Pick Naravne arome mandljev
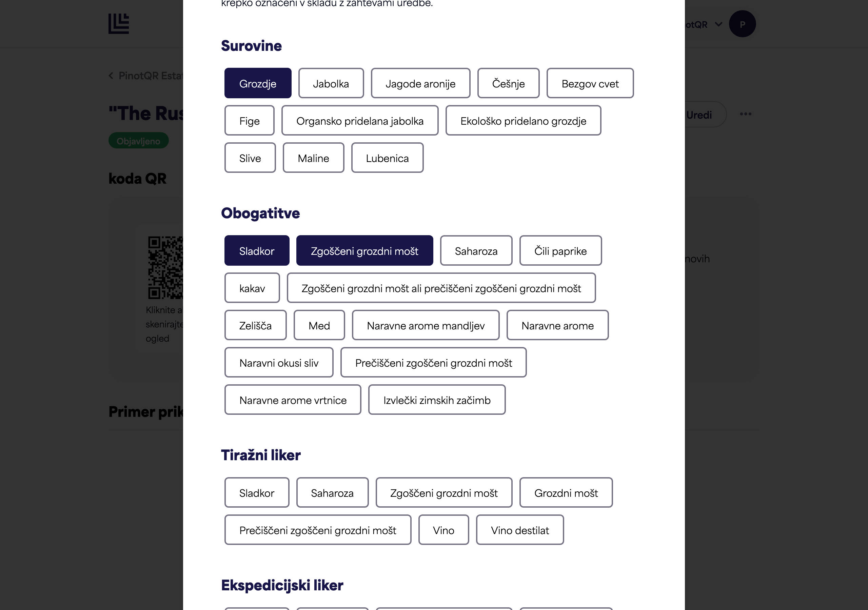The image size is (868, 610). 426,325
